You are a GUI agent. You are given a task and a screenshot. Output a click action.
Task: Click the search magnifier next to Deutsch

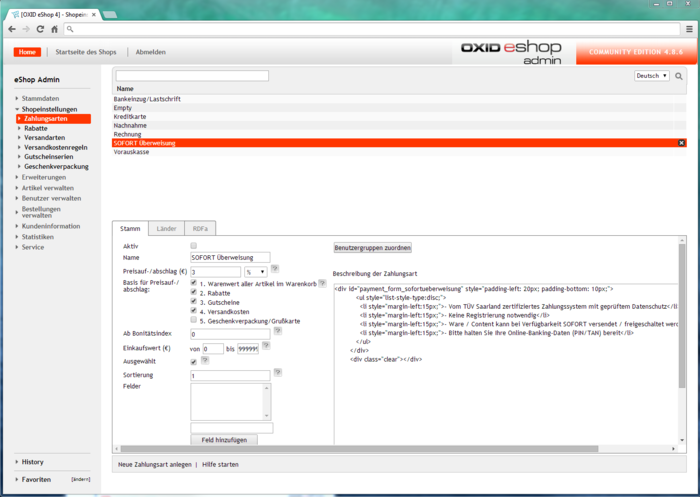(679, 76)
